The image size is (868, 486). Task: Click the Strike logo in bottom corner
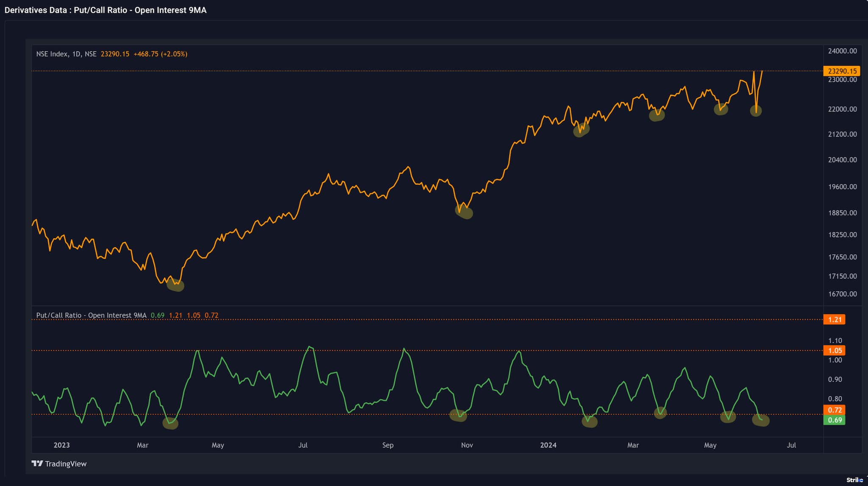[x=854, y=480]
